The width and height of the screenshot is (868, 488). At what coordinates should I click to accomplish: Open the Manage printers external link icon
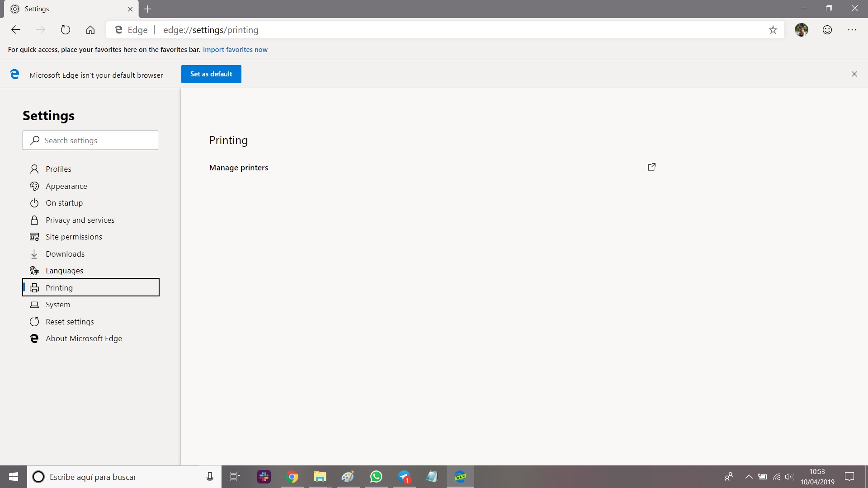coord(651,167)
